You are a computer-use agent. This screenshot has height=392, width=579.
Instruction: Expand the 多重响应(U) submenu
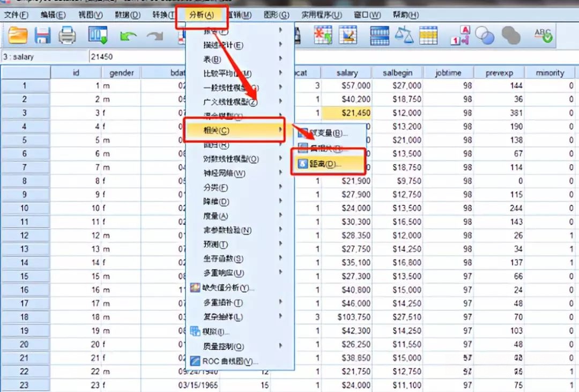240,273
